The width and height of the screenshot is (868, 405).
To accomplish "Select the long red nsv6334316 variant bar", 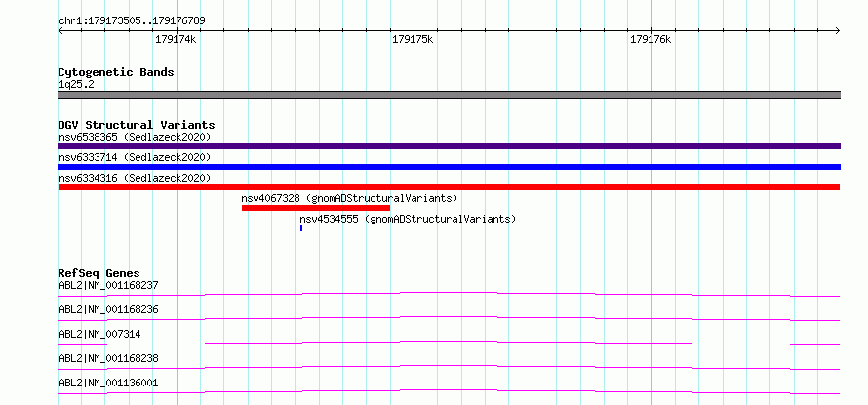I will [449, 187].
